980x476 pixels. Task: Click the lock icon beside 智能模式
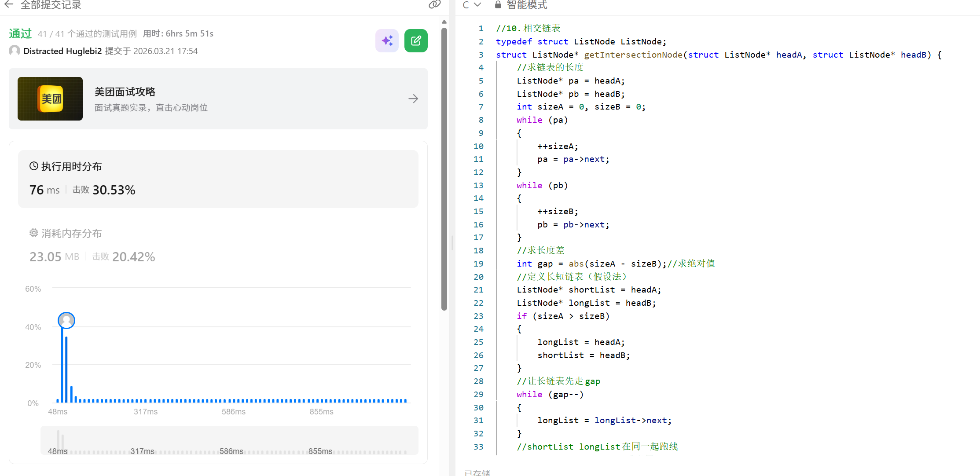[x=498, y=5]
